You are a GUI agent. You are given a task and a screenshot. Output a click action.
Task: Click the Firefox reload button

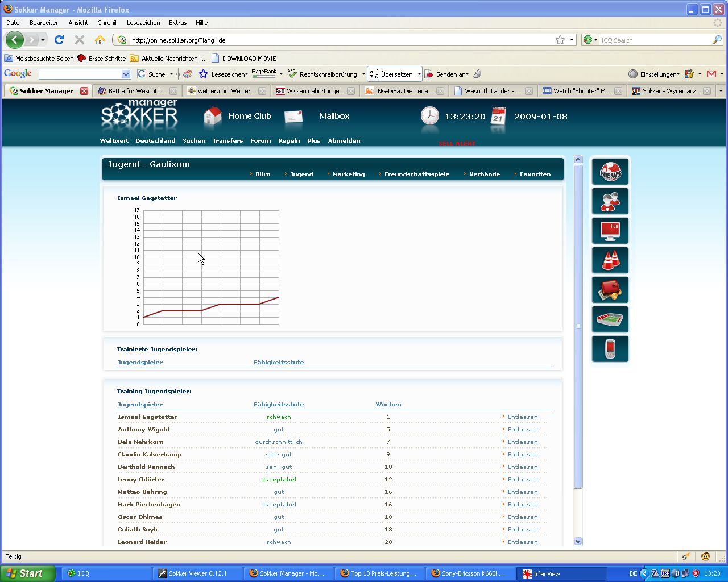click(59, 40)
